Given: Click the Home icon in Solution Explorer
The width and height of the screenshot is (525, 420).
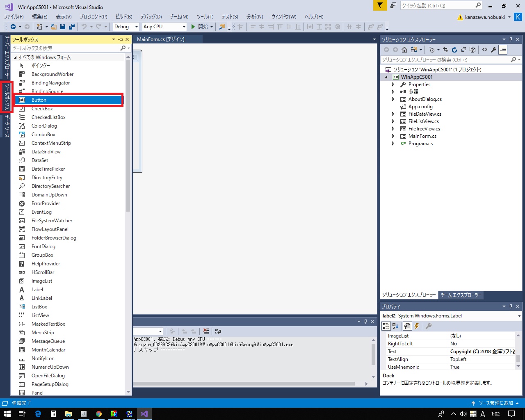Looking at the screenshot, I should click(x=404, y=50).
